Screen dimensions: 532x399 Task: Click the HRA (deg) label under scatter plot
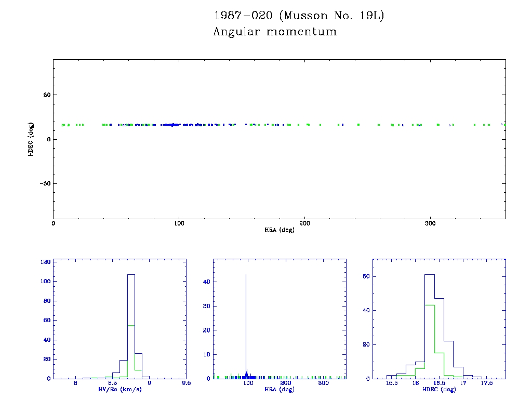tap(280, 230)
